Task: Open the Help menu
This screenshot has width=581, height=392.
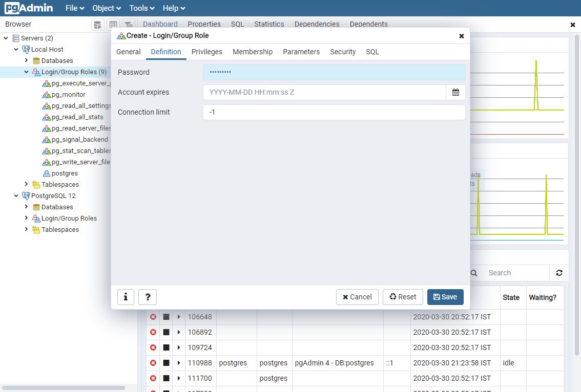Action: point(174,8)
